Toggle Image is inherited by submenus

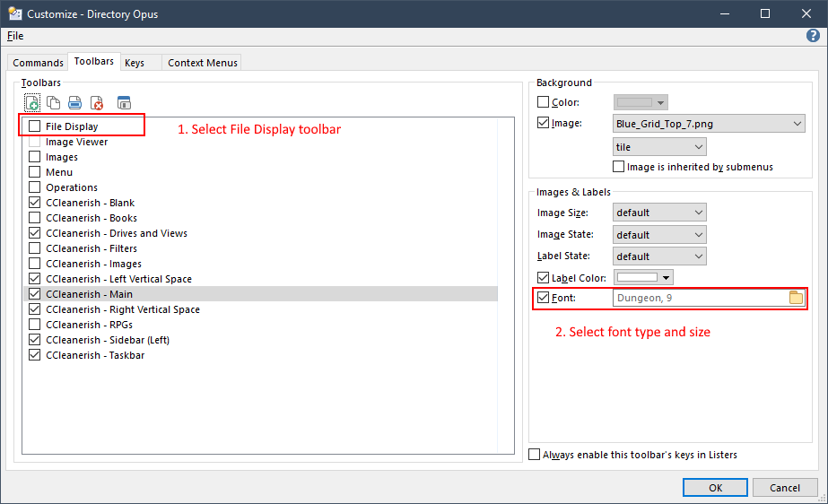[x=618, y=167]
